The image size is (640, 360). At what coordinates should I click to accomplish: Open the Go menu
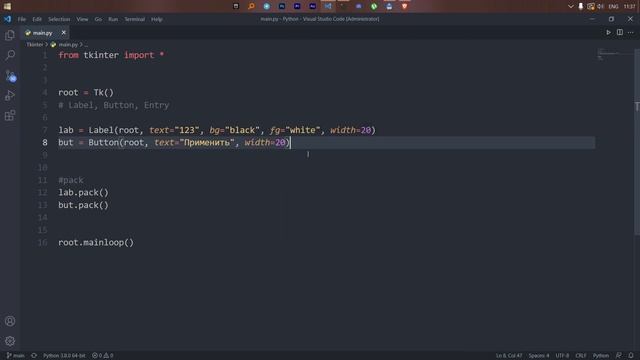tap(98, 19)
